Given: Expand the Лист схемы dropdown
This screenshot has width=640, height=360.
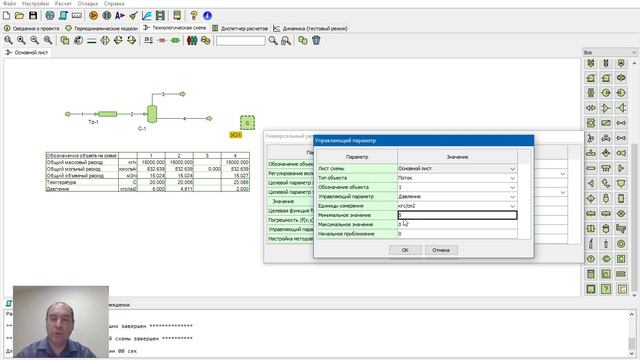Looking at the screenshot, I should tap(512, 169).
